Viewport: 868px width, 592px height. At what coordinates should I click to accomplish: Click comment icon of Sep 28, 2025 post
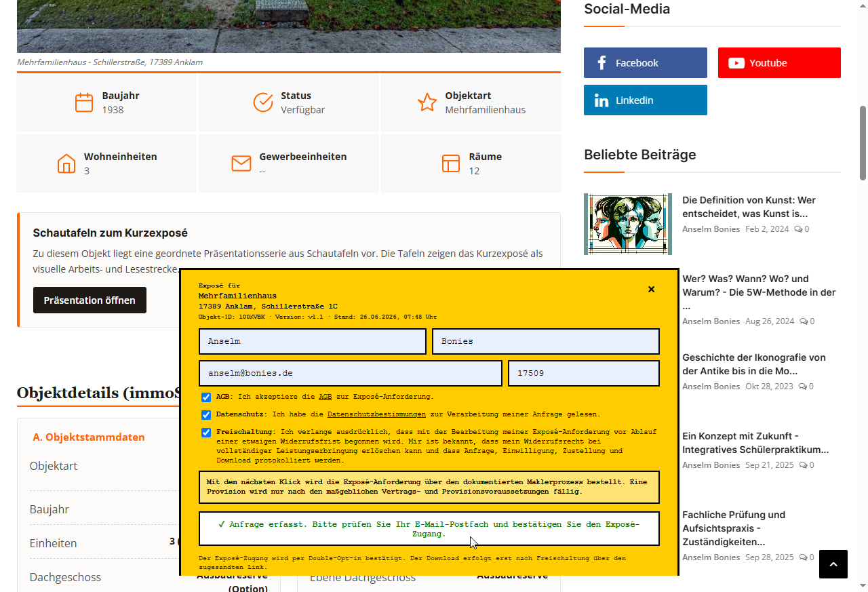click(x=804, y=557)
